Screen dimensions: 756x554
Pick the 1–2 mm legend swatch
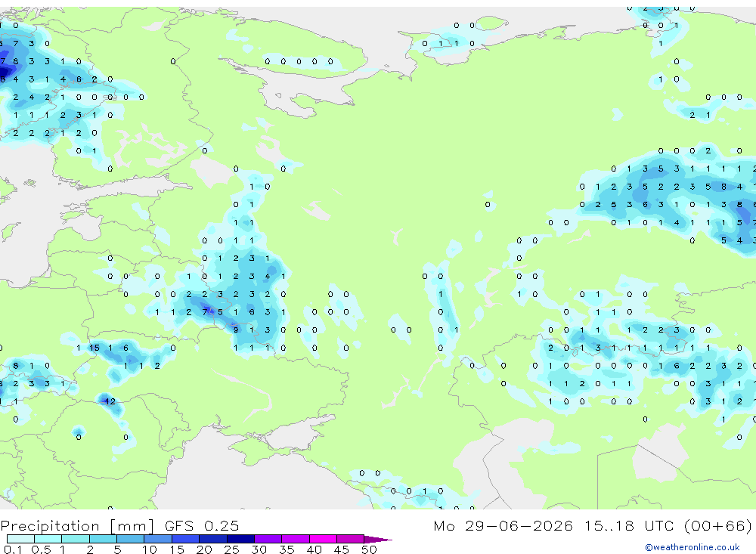pos(75,539)
